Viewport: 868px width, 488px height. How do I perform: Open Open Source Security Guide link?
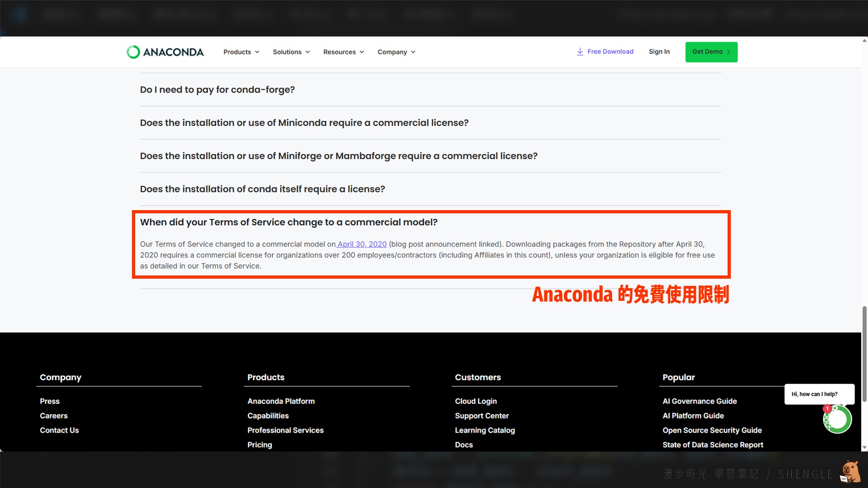click(712, 430)
